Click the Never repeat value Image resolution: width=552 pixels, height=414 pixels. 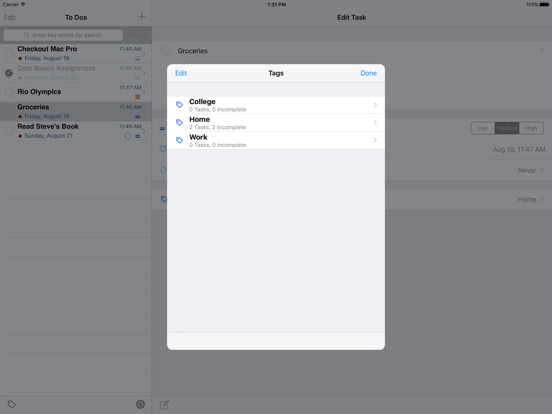coord(527,170)
